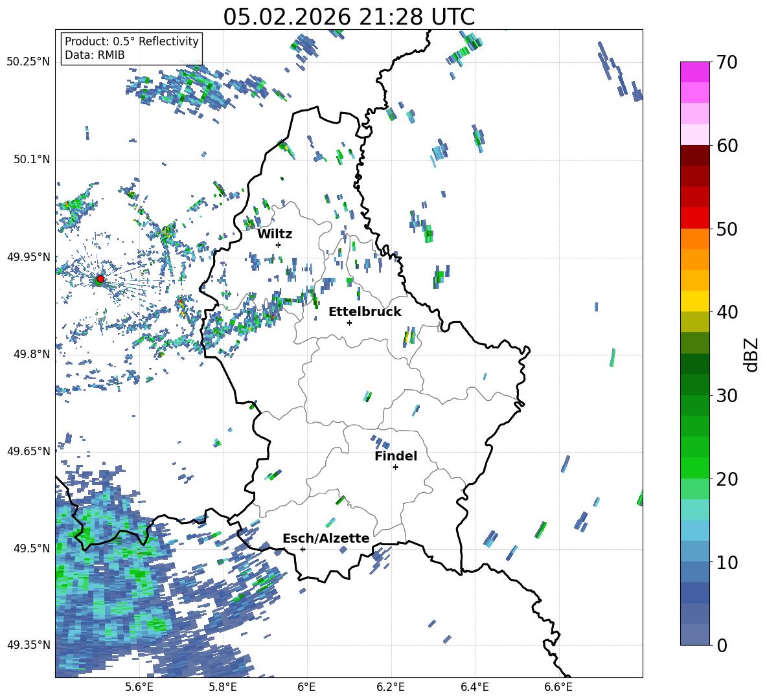Click the 50.25°N latitude tick label
Viewport: 767px width, 700px height.
[x=28, y=62]
